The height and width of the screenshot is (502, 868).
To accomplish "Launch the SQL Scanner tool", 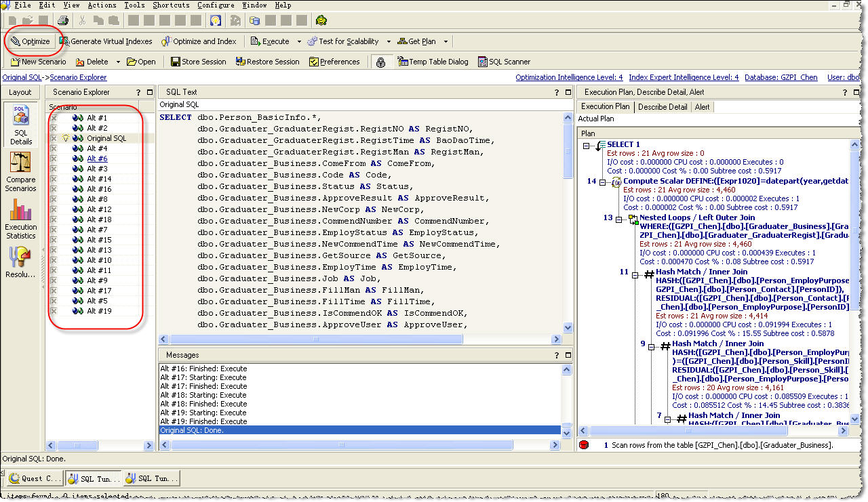I will click(x=504, y=62).
